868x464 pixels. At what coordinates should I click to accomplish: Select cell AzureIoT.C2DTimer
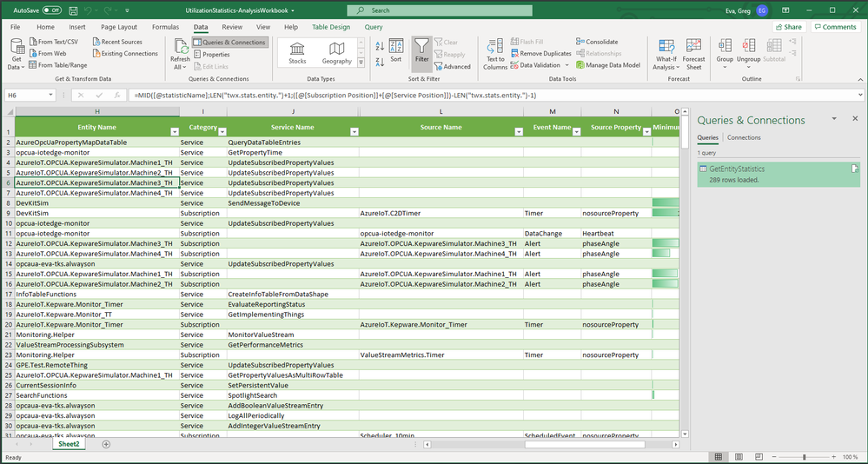tap(441, 213)
